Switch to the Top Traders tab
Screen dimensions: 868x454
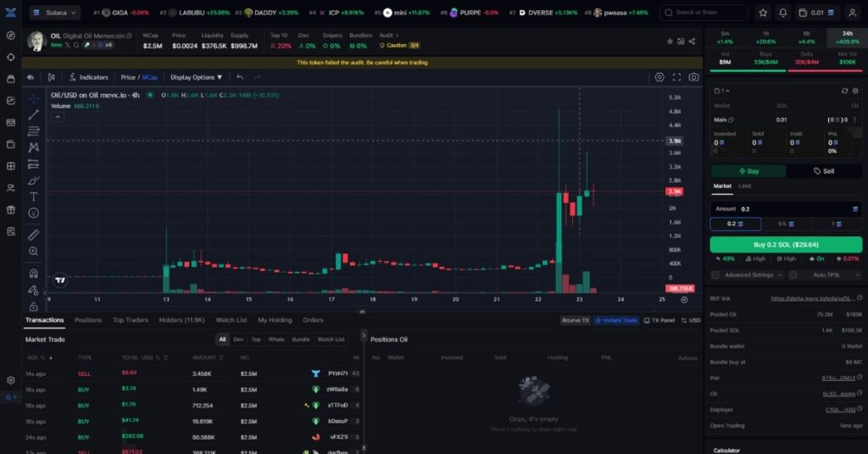click(x=131, y=320)
